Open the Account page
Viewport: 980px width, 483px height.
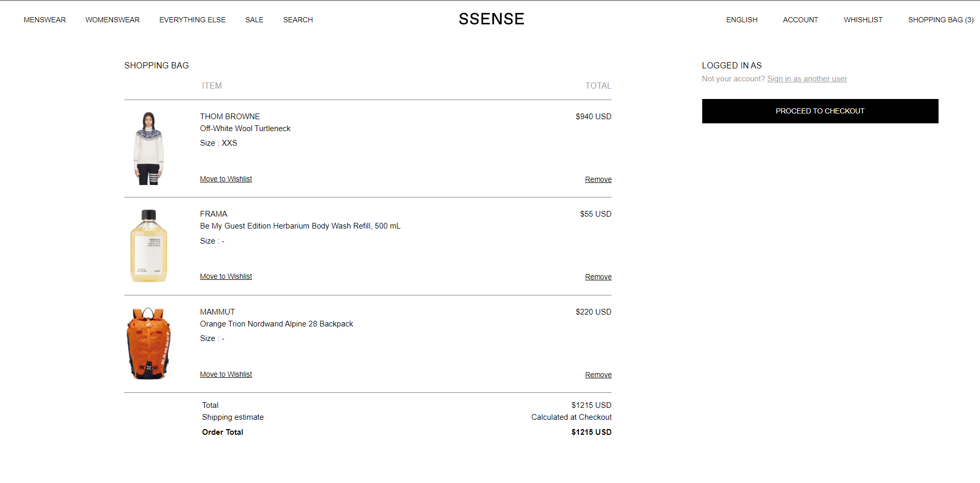point(800,20)
